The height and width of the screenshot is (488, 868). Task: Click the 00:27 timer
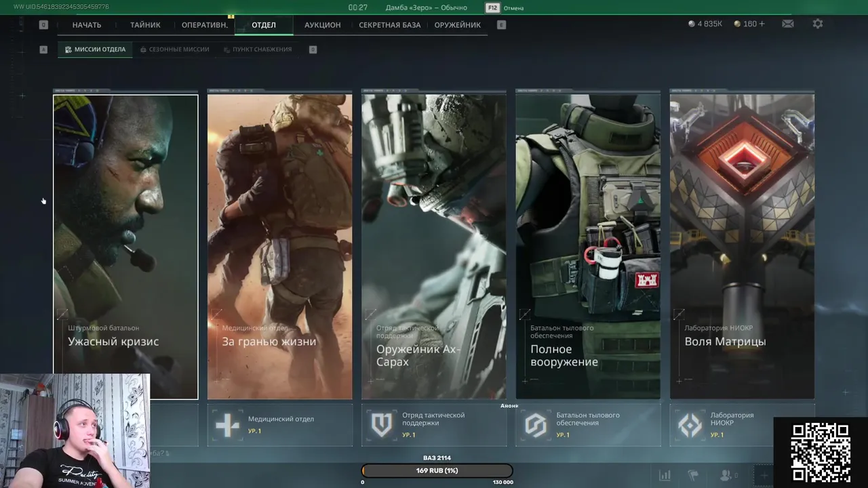click(x=358, y=7)
